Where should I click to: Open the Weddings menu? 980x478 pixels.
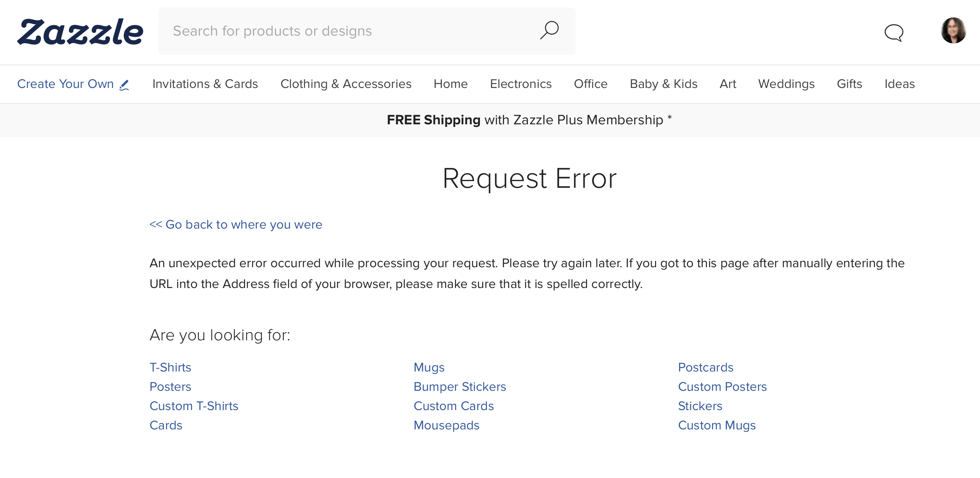coord(786,84)
